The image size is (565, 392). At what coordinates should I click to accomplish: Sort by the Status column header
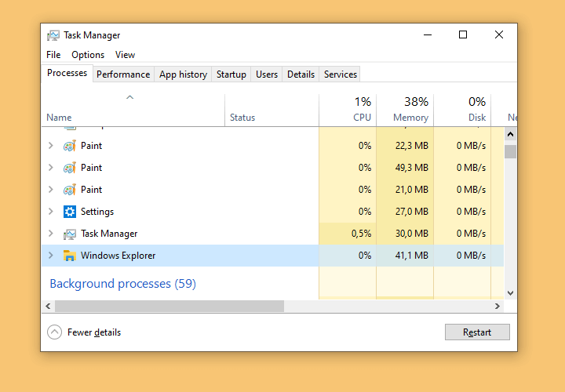tap(272, 110)
